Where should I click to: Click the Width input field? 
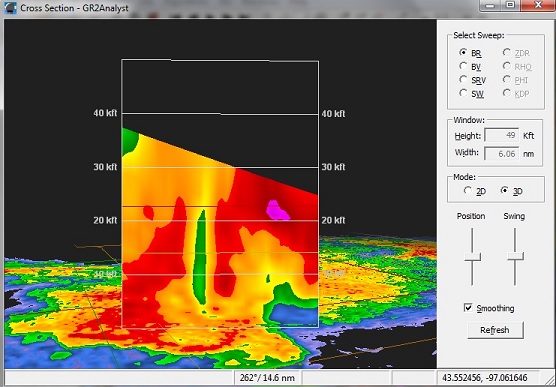501,154
